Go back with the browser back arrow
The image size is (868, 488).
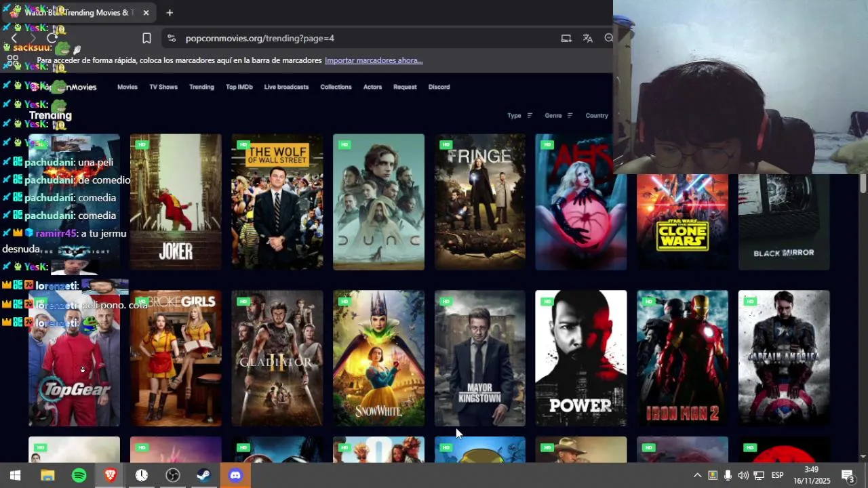pyautogui.click(x=14, y=38)
